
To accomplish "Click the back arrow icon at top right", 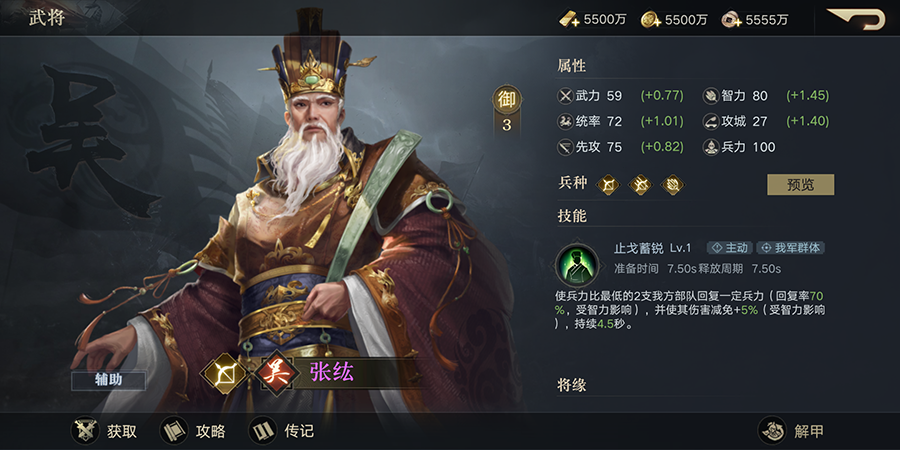I will coord(856,18).
